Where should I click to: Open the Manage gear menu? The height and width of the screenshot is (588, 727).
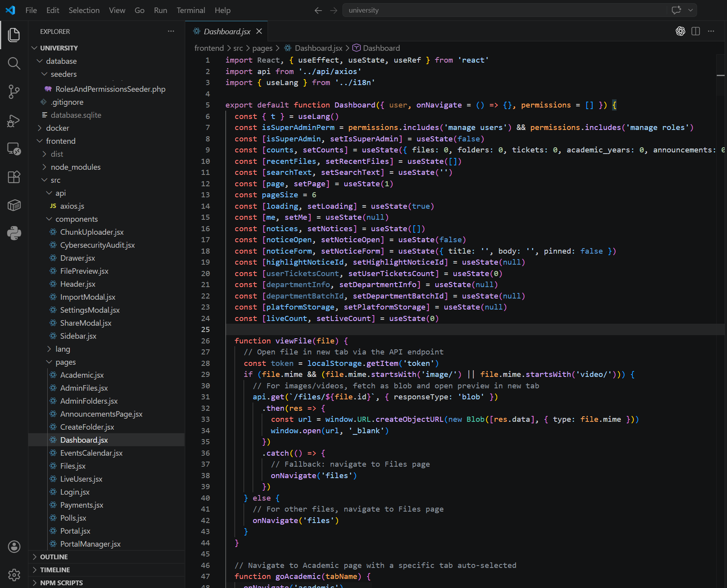pyautogui.click(x=14, y=575)
